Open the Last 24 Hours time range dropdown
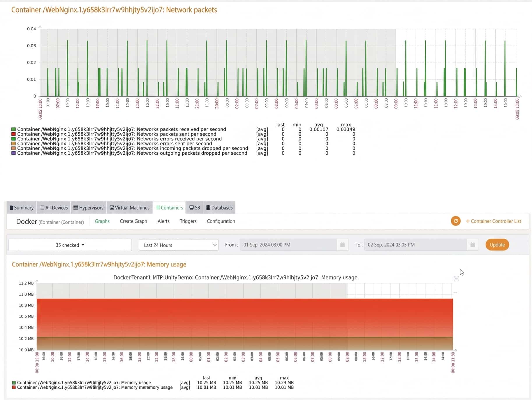 tap(179, 245)
